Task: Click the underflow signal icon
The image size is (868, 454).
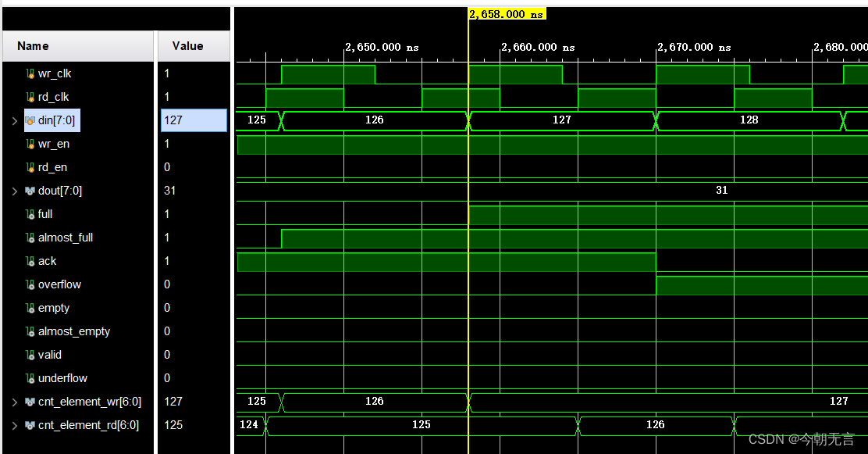Action: (x=30, y=378)
